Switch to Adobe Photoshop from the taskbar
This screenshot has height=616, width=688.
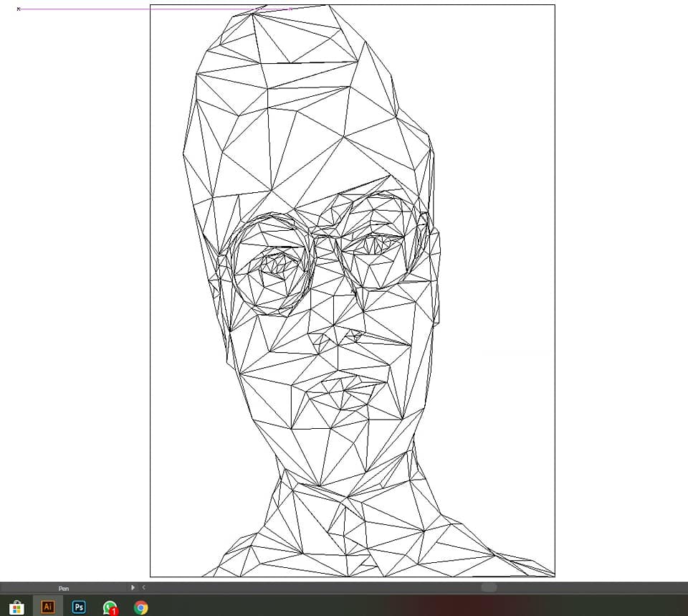(79, 607)
